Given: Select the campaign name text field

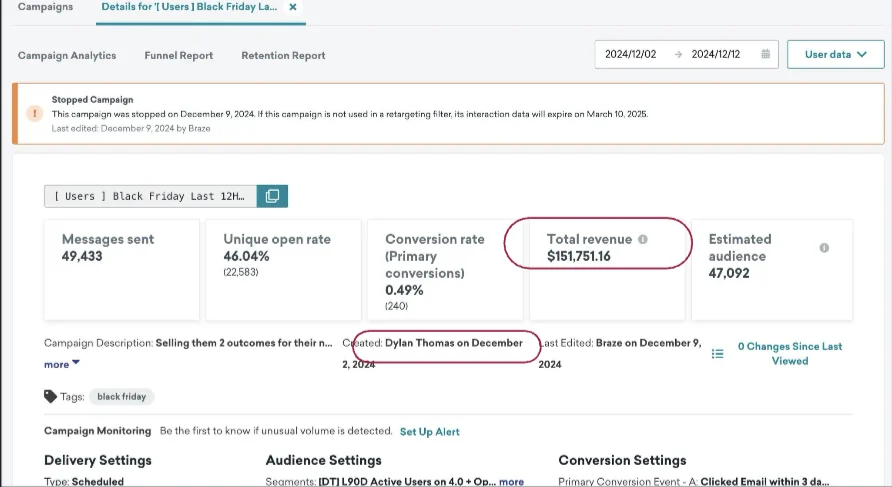Looking at the screenshot, I should click(150, 196).
